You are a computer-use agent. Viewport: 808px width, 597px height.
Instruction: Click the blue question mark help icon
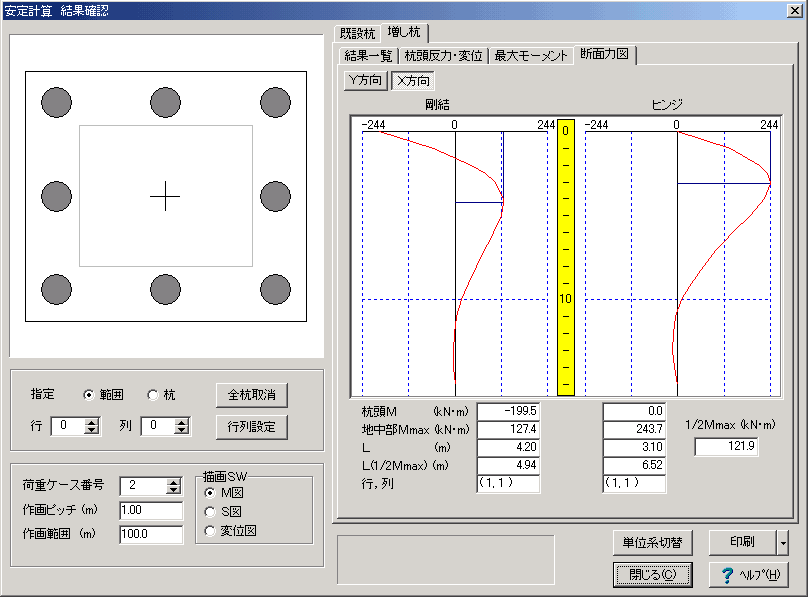727,575
